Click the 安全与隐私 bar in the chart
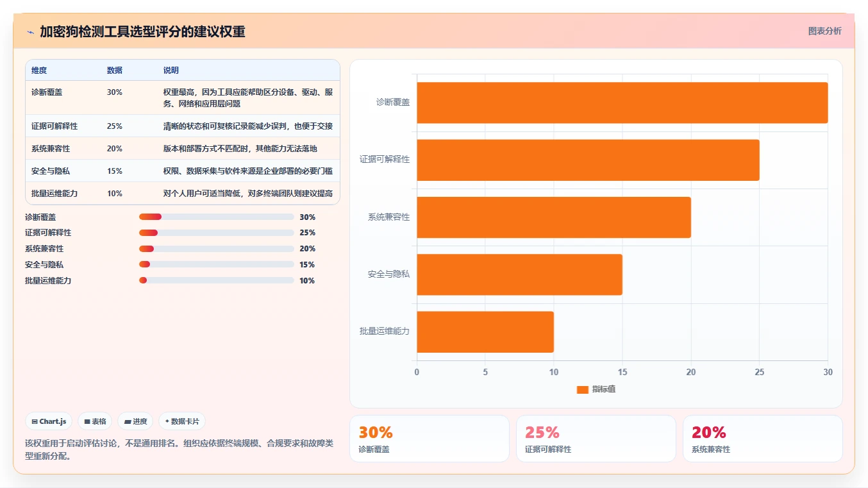The width and height of the screenshot is (868, 488). pos(519,274)
